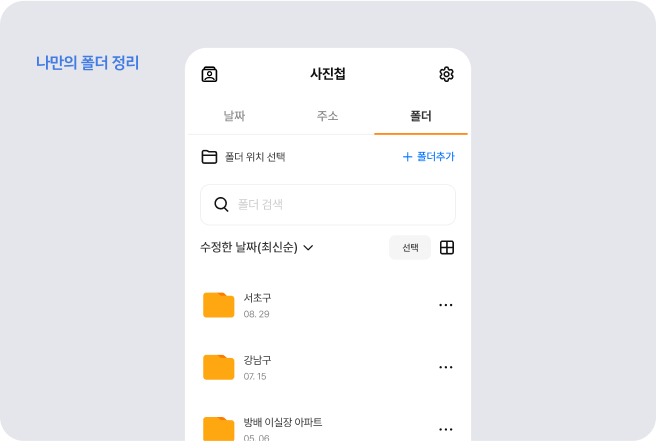Open the settings gear icon
This screenshot has width=656, height=441.
click(x=446, y=74)
